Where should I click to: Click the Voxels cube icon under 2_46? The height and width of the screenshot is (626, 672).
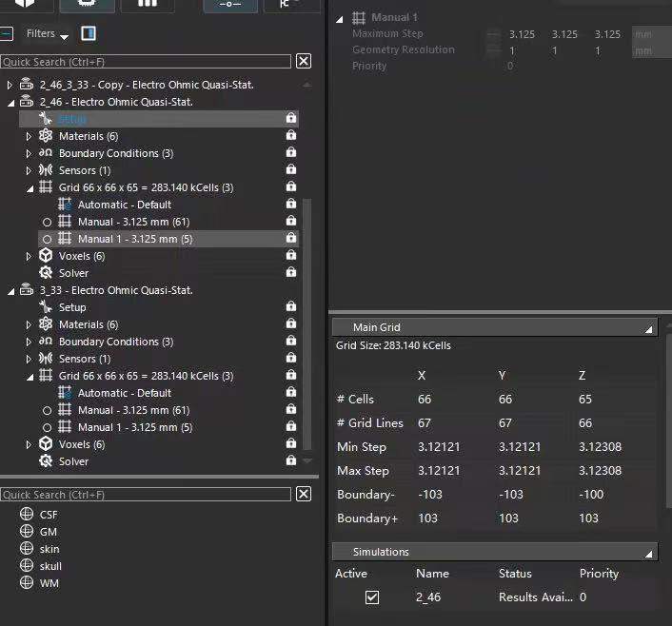point(46,255)
